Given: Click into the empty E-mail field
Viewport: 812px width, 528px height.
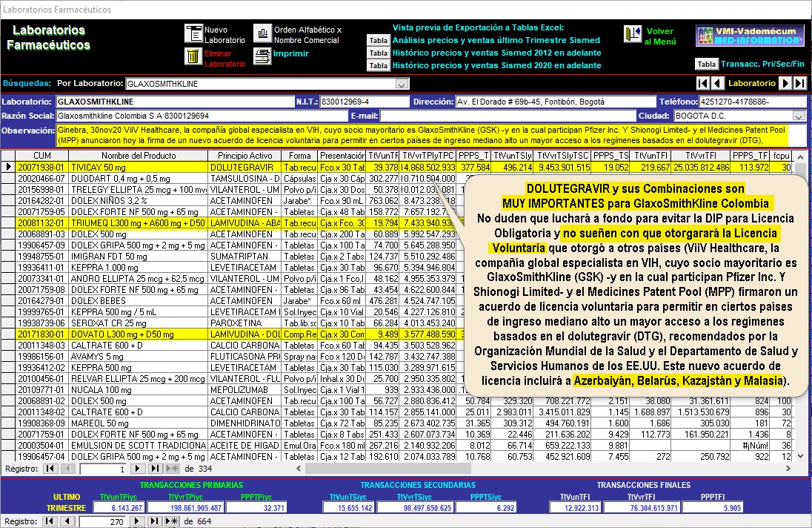Looking at the screenshot, I should [x=507, y=116].
